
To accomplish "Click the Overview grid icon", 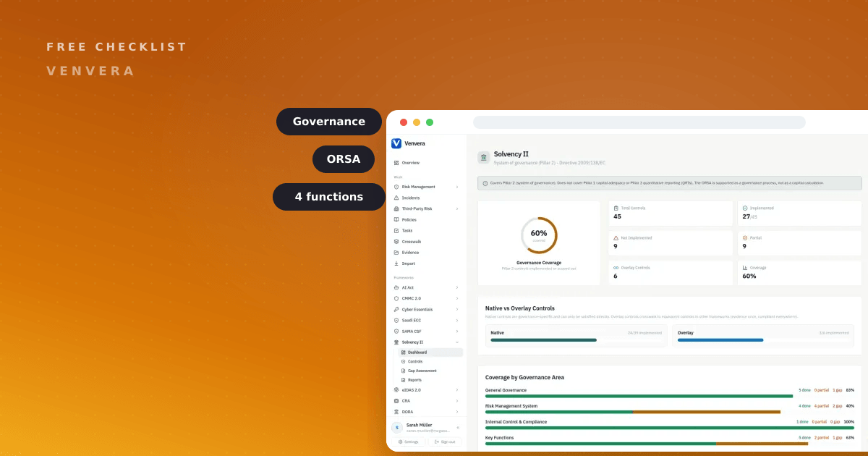I will (x=396, y=163).
